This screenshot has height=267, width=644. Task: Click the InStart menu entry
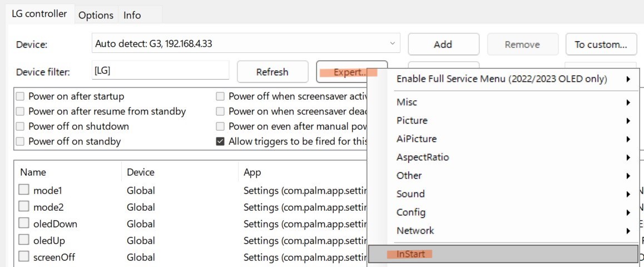tap(410, 254)
